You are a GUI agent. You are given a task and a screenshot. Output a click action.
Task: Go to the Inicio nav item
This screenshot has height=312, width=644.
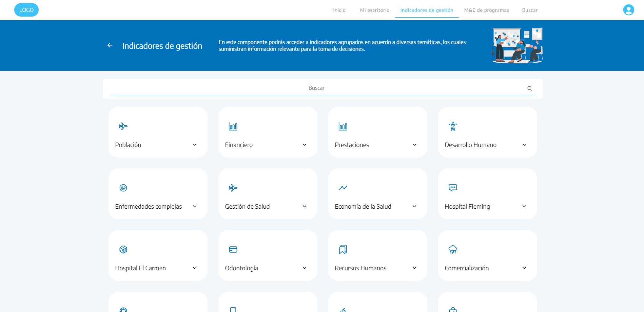pos(339,10)
